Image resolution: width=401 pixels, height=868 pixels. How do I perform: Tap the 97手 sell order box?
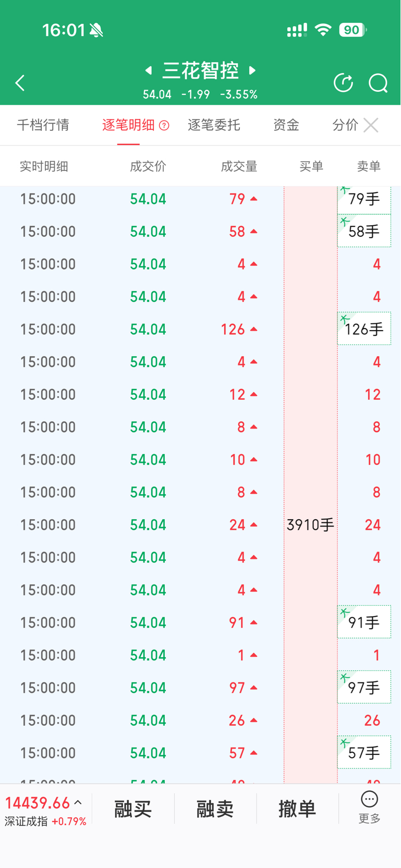click(364, 688)
